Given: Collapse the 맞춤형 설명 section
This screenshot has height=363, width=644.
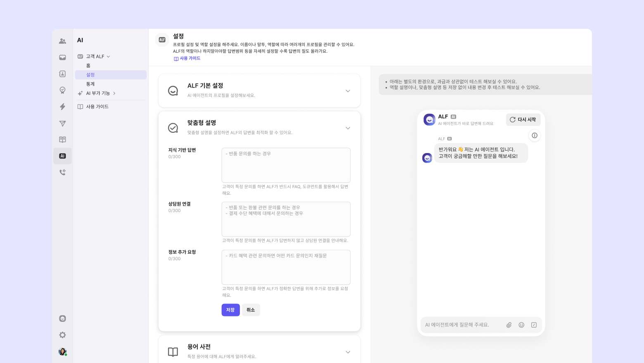Looking at the screenshot, I should coord(348,128).
